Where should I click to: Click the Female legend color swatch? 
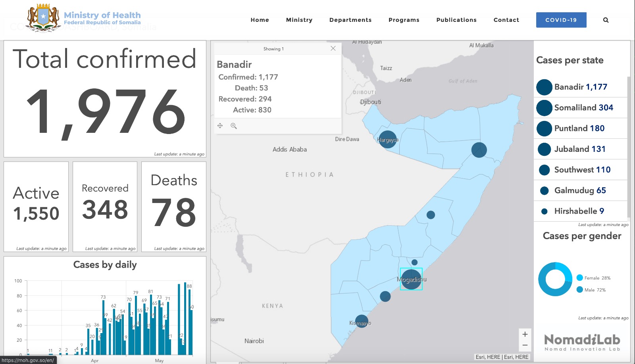click(580, 278)
